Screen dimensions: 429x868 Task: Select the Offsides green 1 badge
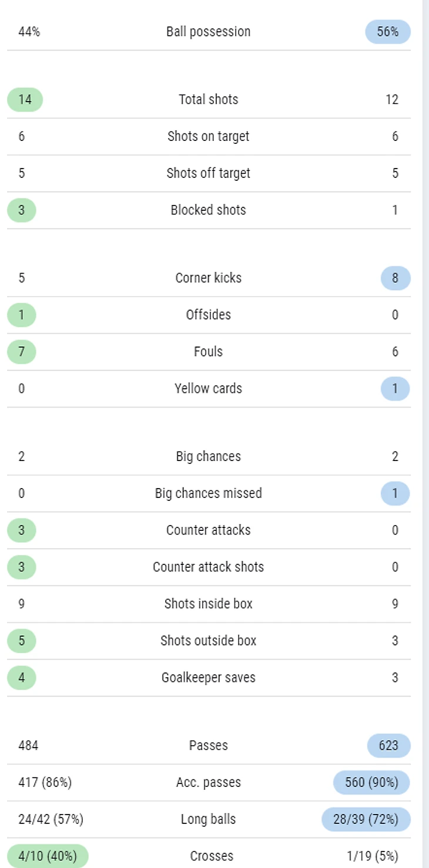(x=22, y=315)
